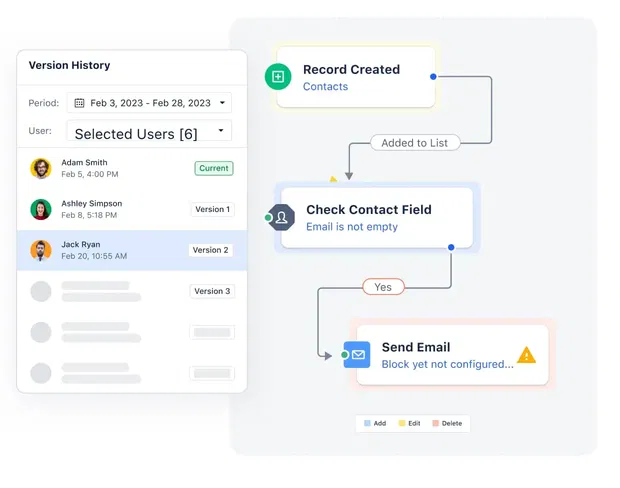
Task: Click the Send Email block title
Action: coord(416,347)
